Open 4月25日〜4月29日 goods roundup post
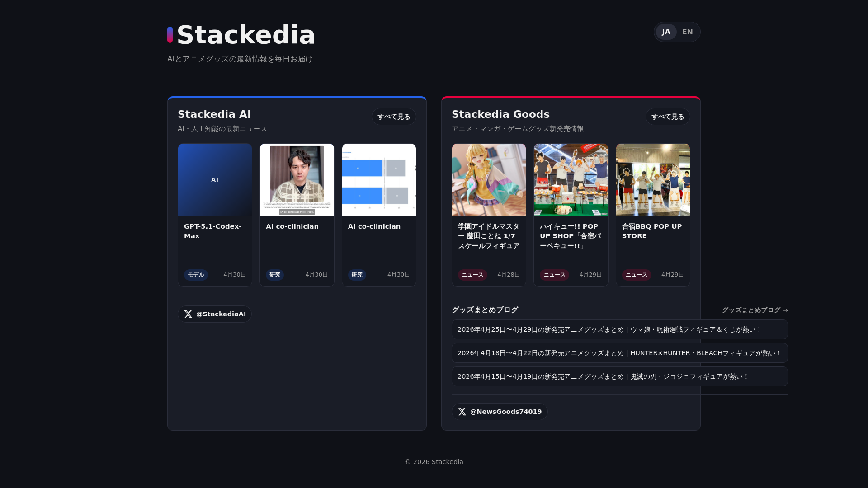 (x=620, y=329)
